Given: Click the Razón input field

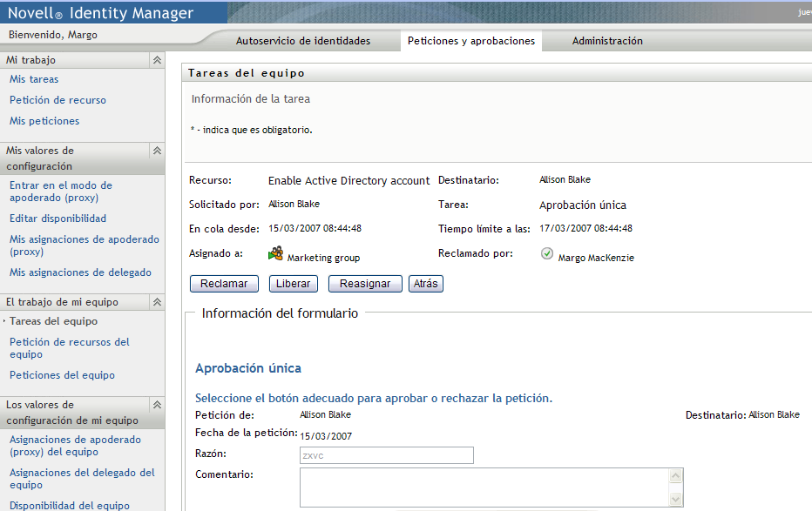Looking at the screenshot, I should tap(387, 455).
